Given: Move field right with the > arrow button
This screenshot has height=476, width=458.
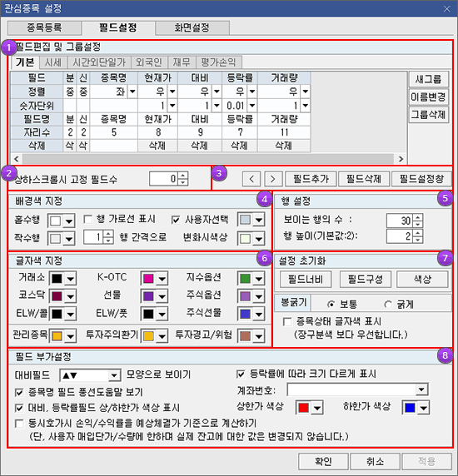Looking at the screenshot, I should 273,179.
